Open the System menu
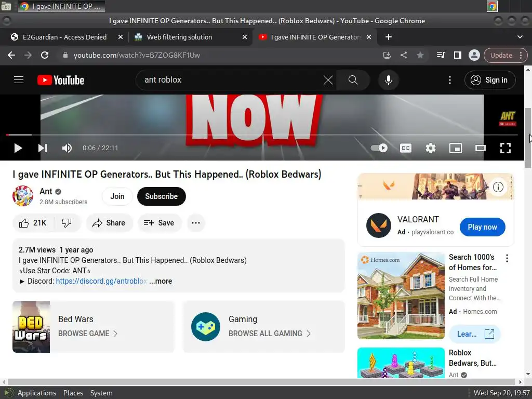The image size is (532, 399). 101,393
